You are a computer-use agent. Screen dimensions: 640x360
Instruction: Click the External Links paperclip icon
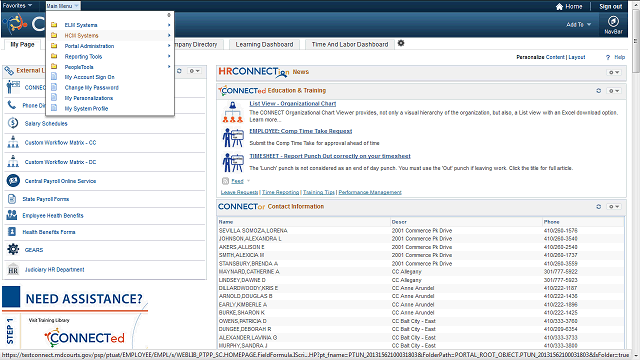pos(9,71)
